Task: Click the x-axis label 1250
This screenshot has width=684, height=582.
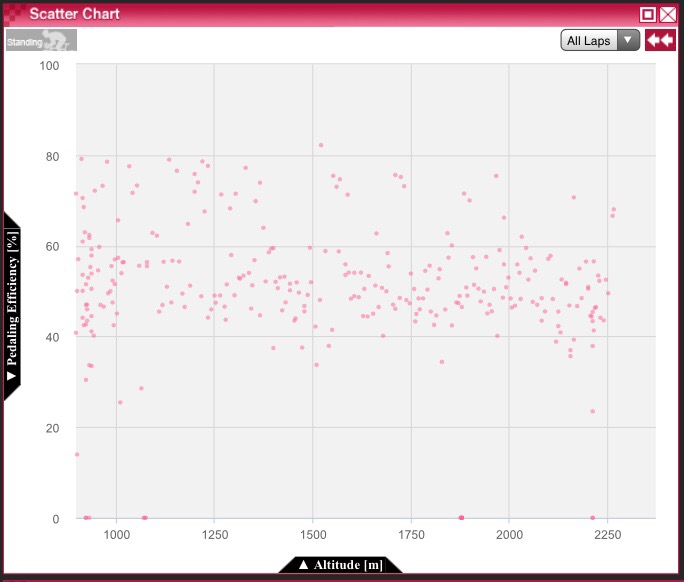Action: [215, 535]
